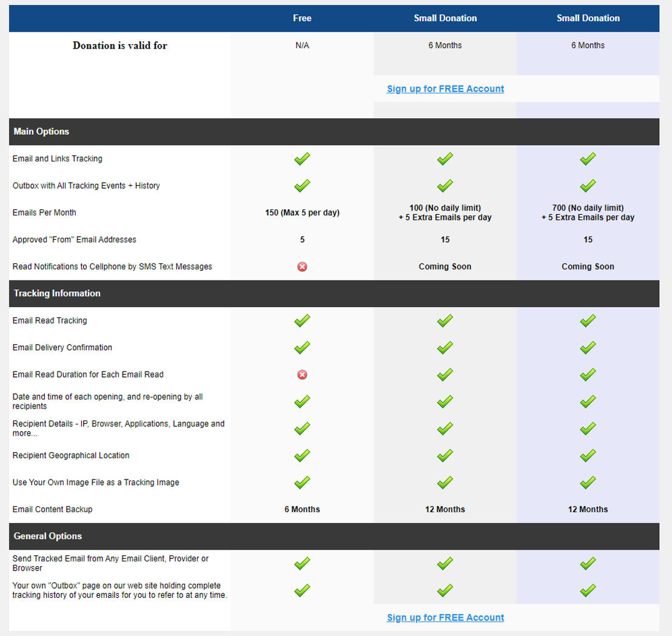The height and width of the screenshot is (636, 672).
Task: Click the "Free" column header
Action: [x=302, y=18]
